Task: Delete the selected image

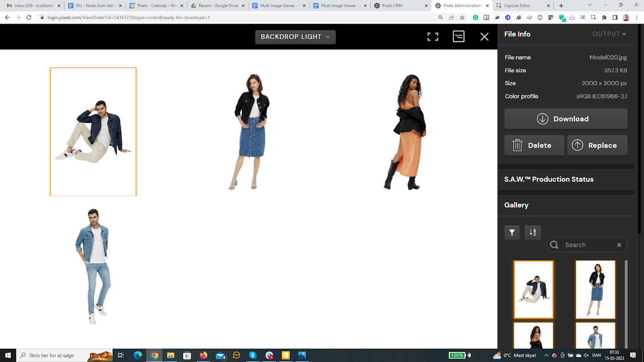Action: 534,145
